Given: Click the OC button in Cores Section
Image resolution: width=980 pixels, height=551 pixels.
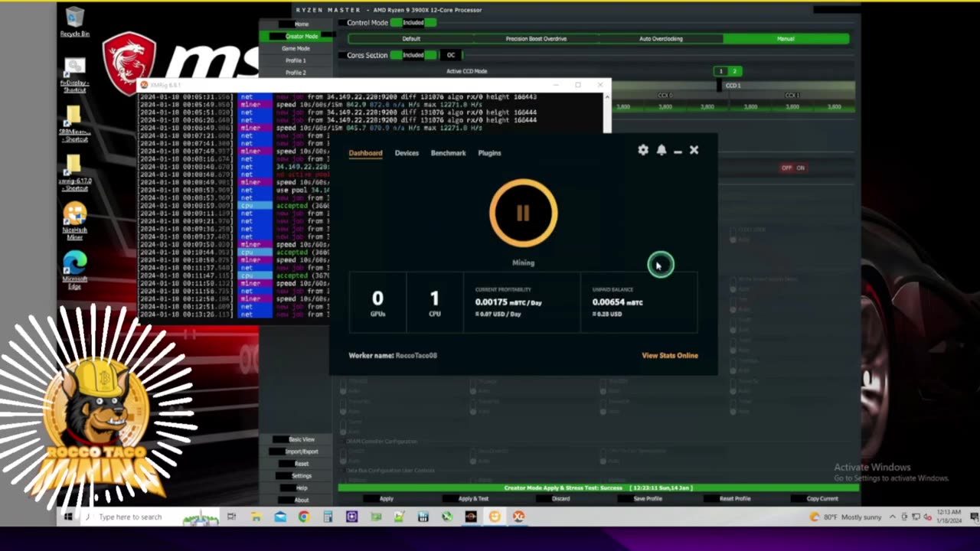Looking at the screenshot, I should 451,55.
